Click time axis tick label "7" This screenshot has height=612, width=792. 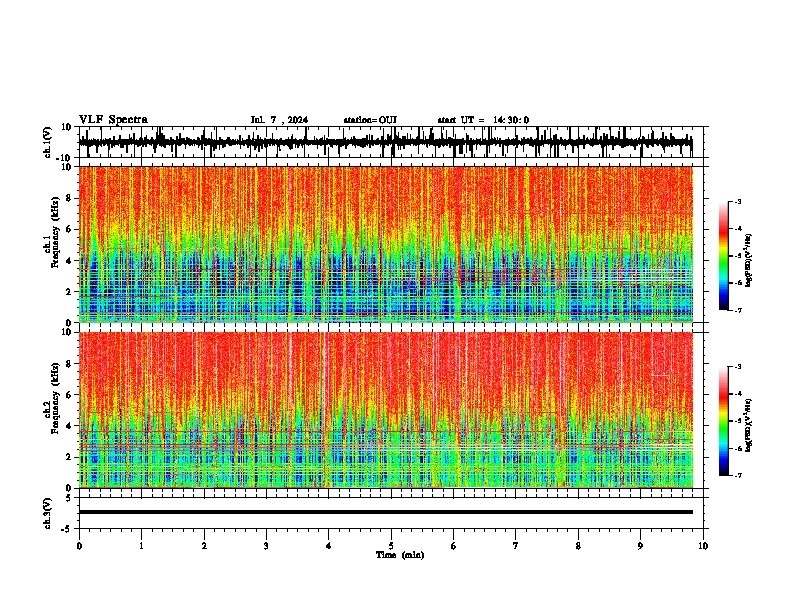[516, 545]
